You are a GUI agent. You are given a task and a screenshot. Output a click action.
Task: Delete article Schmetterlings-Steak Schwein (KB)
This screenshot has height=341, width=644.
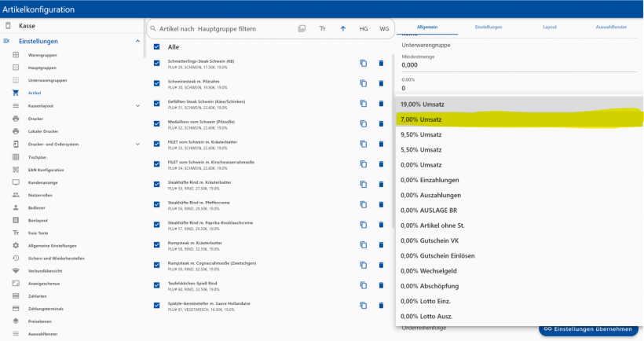click(381, 64)
